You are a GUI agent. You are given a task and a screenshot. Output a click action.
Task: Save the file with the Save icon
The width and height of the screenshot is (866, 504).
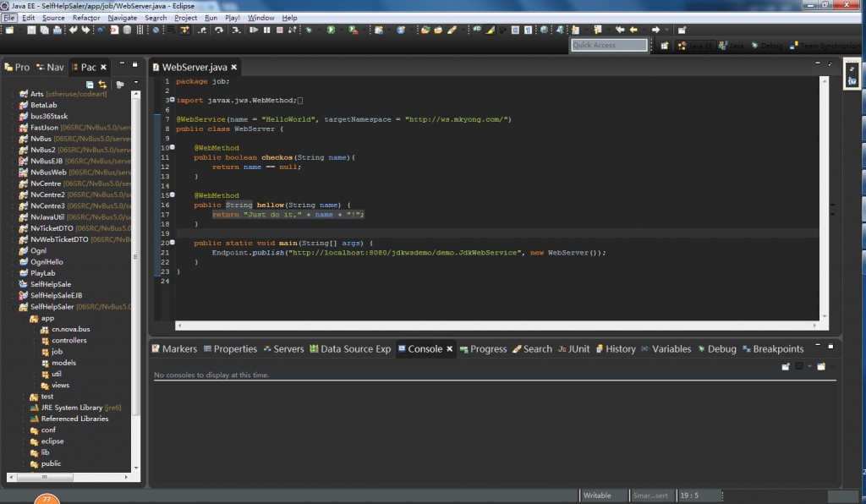(x=31, y=30)
